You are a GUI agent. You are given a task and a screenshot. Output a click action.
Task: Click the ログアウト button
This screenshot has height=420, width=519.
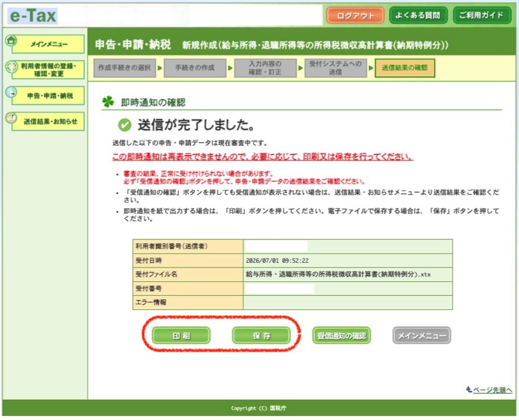[x=355, y=16]
